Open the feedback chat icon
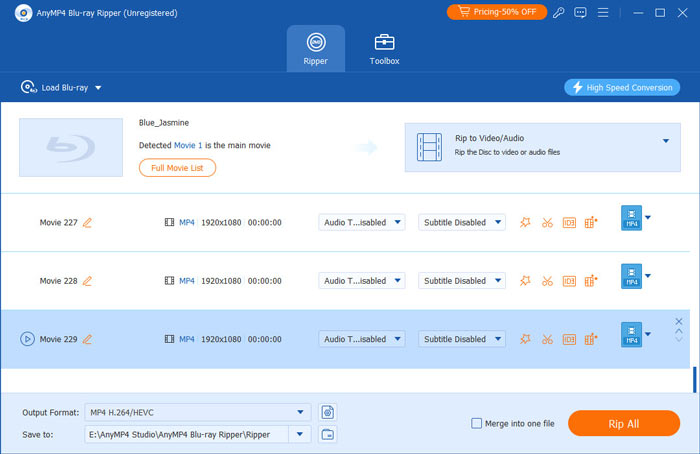The image size is (700, 454). tap(580, 12)
